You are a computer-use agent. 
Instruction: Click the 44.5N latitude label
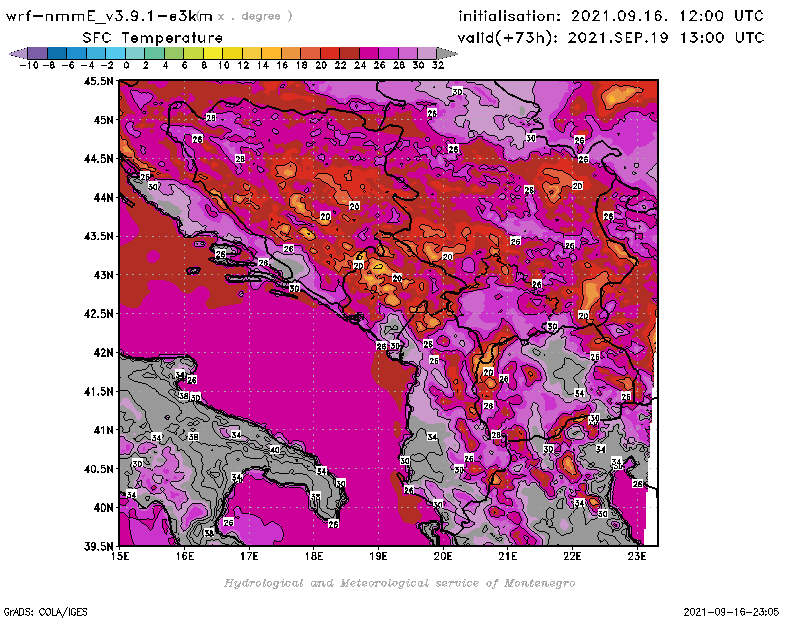98,159
